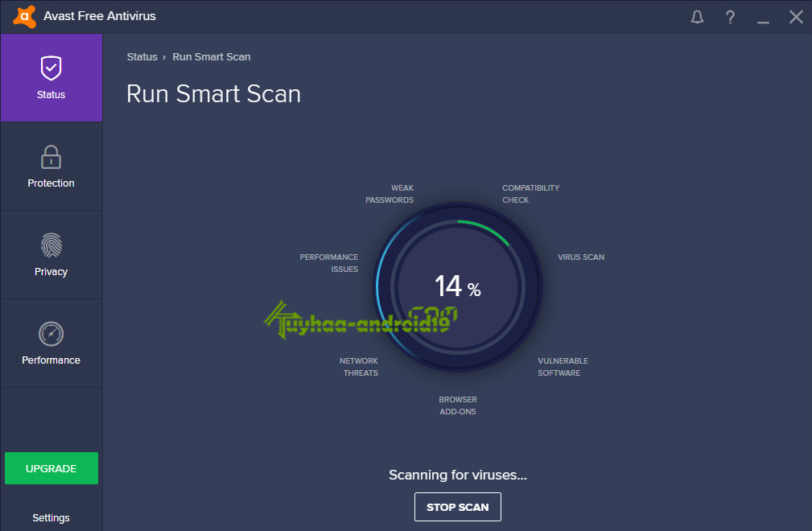
Task: Go to the Protection section
Action: 52,166
